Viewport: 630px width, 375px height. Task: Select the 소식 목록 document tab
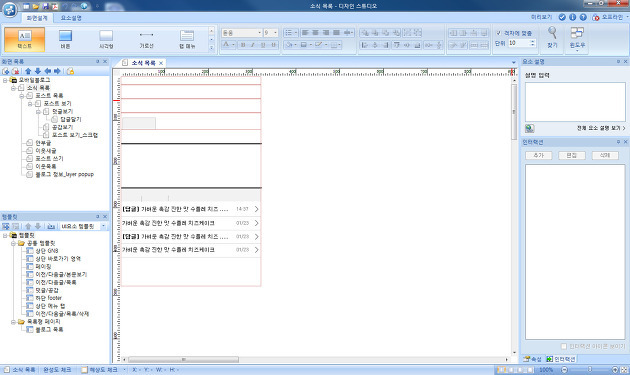pos(143,63)
